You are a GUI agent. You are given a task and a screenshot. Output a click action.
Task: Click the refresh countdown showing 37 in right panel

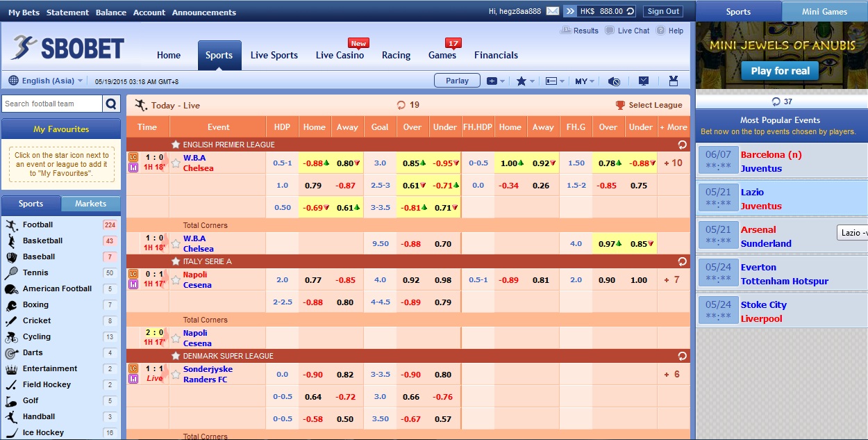coord(782,101)
